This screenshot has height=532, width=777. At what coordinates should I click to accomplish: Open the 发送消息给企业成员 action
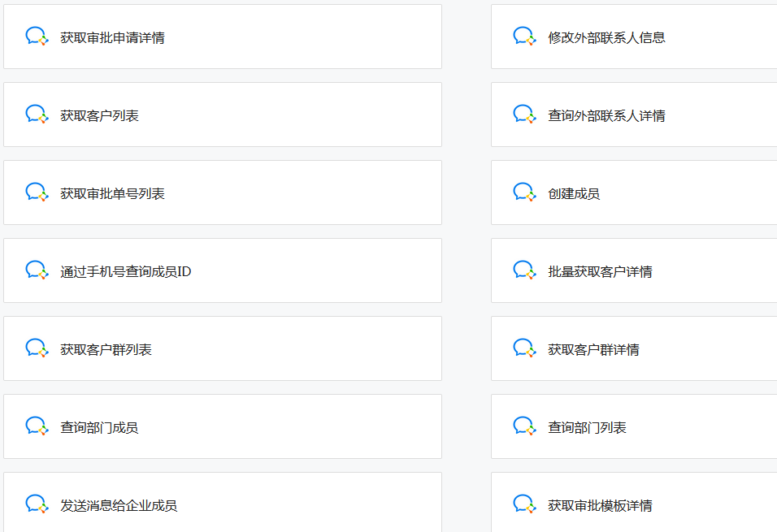point(223,502)
